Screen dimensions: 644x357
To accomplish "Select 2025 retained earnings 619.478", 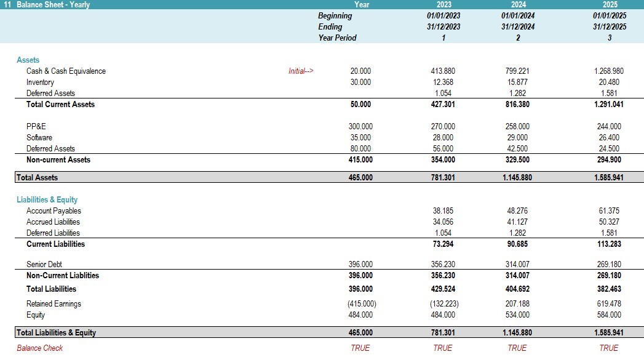I will [609, 303].
